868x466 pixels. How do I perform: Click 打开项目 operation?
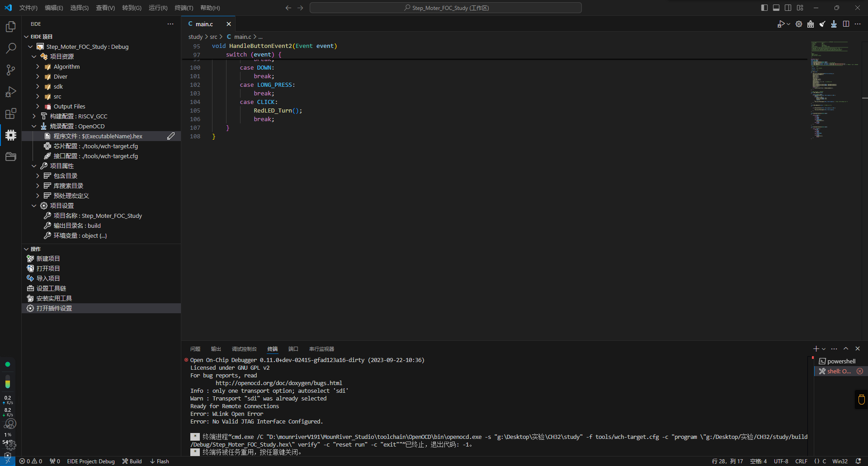click(x=101, y=268)
